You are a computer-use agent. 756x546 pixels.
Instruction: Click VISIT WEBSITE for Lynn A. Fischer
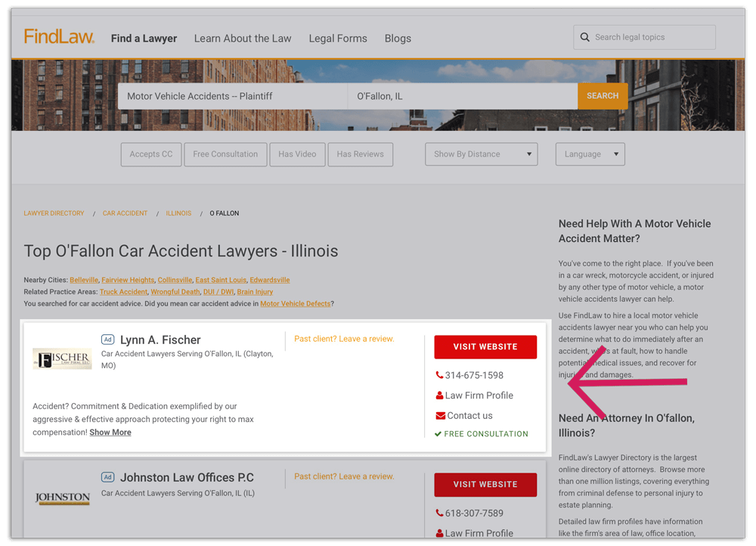click(x=485, y=347)
